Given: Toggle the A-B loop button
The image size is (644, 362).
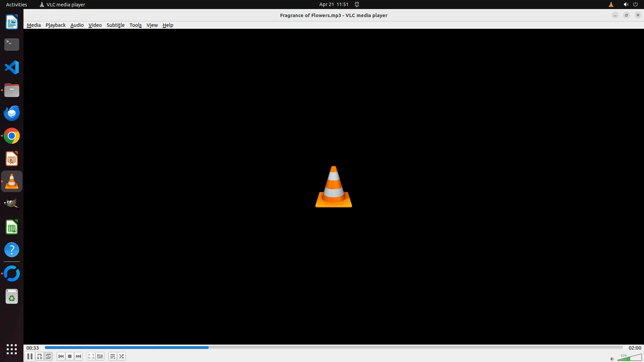Looking at the screenshot, I should 40,356.
